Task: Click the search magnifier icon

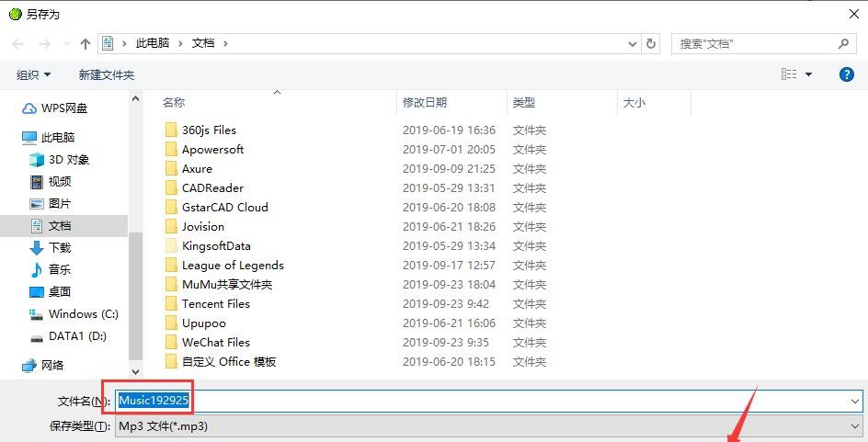Action: pyautogui.click(x=843, y=44)
